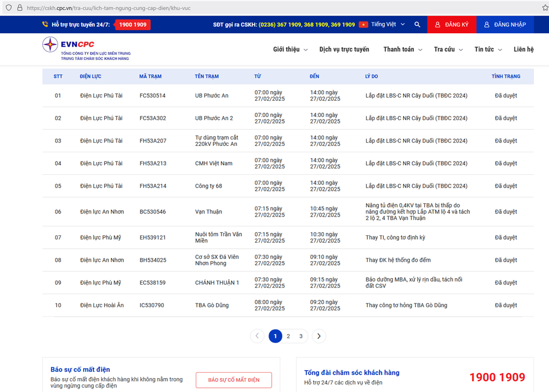The image size is (549, 392).
Task: Click the phone support icon
Action: coord(45,25)
